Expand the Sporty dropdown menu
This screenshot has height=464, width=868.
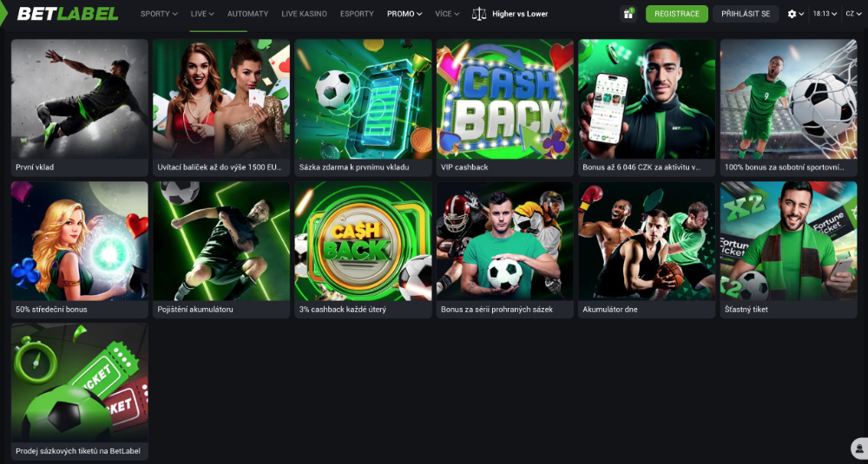159,14
